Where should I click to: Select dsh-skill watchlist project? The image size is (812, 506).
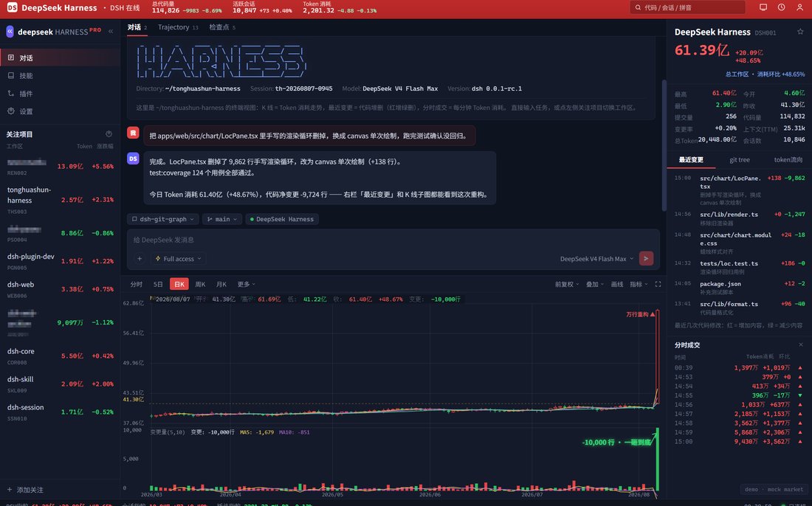pyautogui.click(x=60, y=384)
